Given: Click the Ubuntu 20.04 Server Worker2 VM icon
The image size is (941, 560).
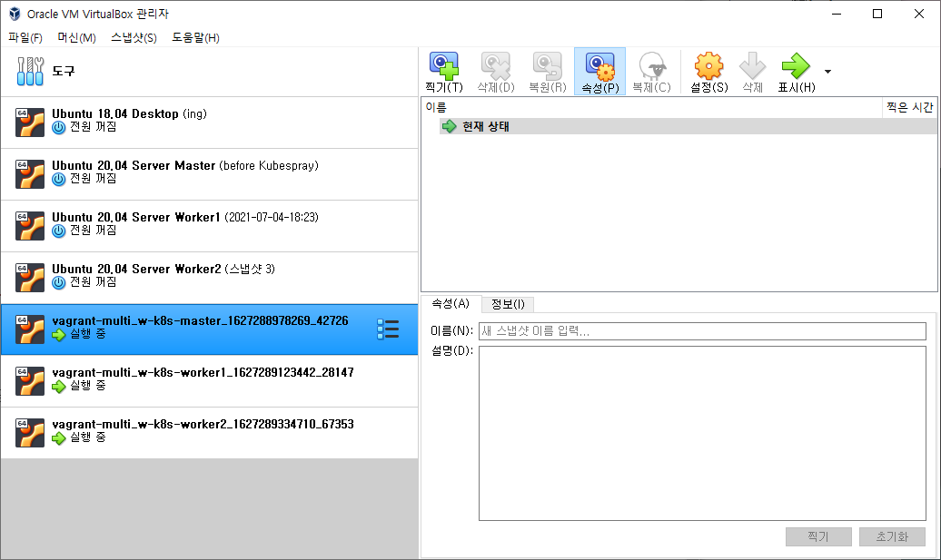Looking at the screenshot, I should [30, 278].
